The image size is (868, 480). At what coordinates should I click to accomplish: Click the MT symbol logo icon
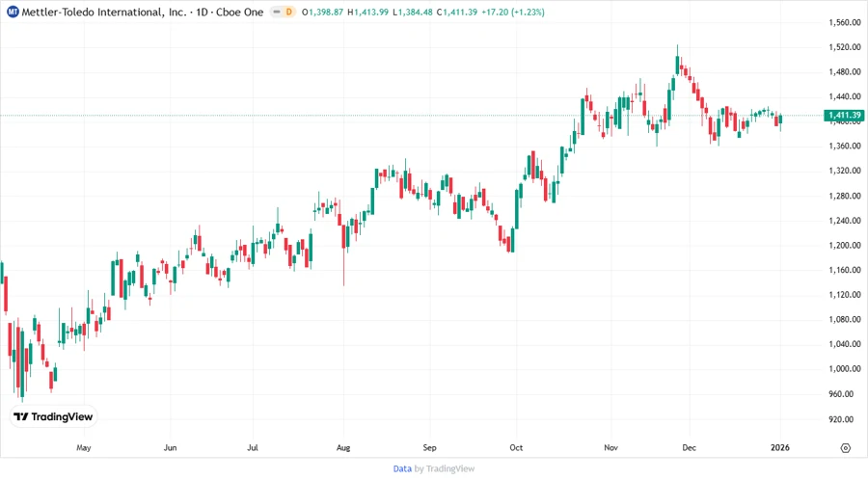coord(13,12)
